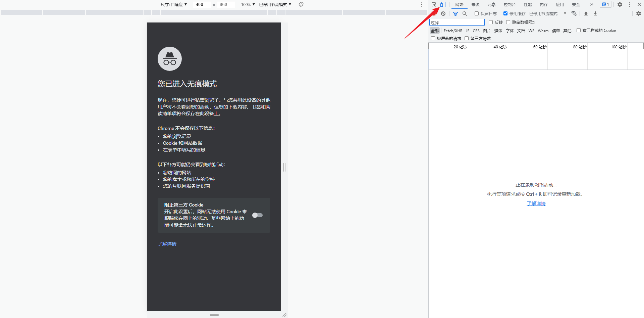Activate the inspect element picker icon

tap(434, 4)
